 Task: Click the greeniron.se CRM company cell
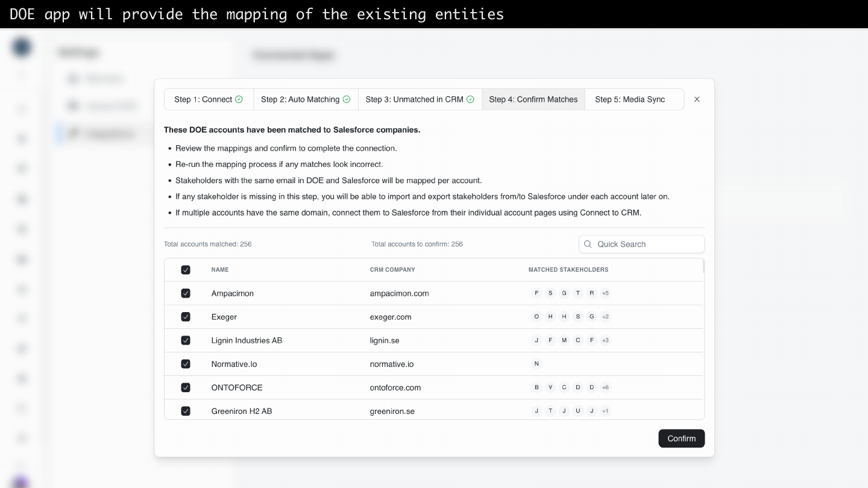click(392, 411)
